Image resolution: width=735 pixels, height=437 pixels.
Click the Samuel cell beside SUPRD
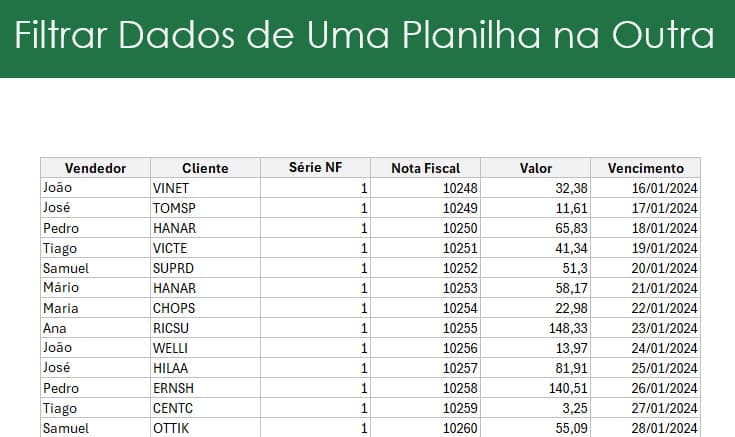(96, 268)
